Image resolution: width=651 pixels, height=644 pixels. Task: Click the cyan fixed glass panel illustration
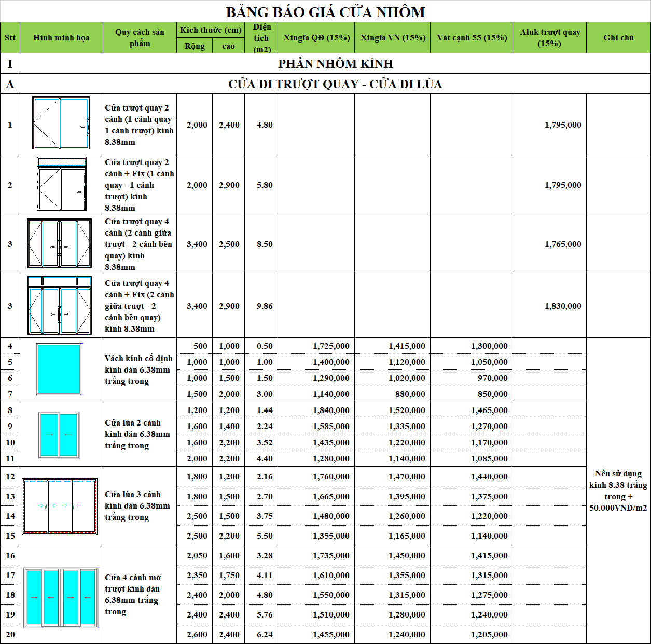59,369
